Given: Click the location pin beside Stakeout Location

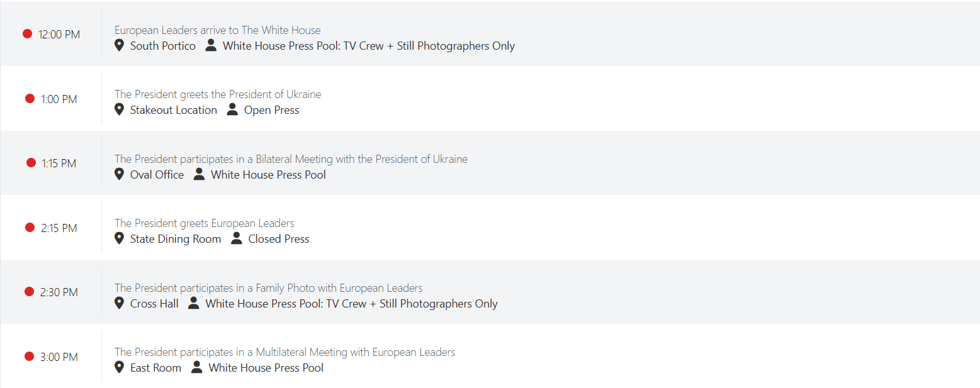Looking at the screenshot, I should pos(119,109).
